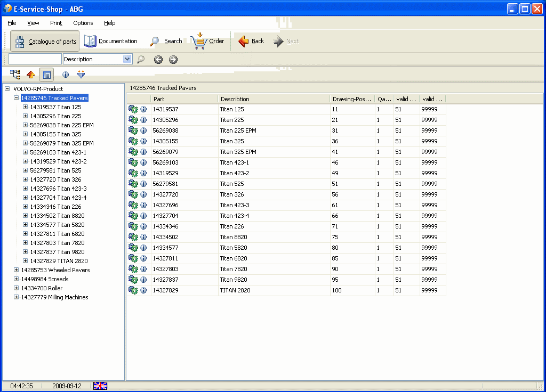Click the Drawing-Pos column header
Image resolution: width=546 pixels, height=392 pixels.
pyautogui.click(x=352, y=99)
